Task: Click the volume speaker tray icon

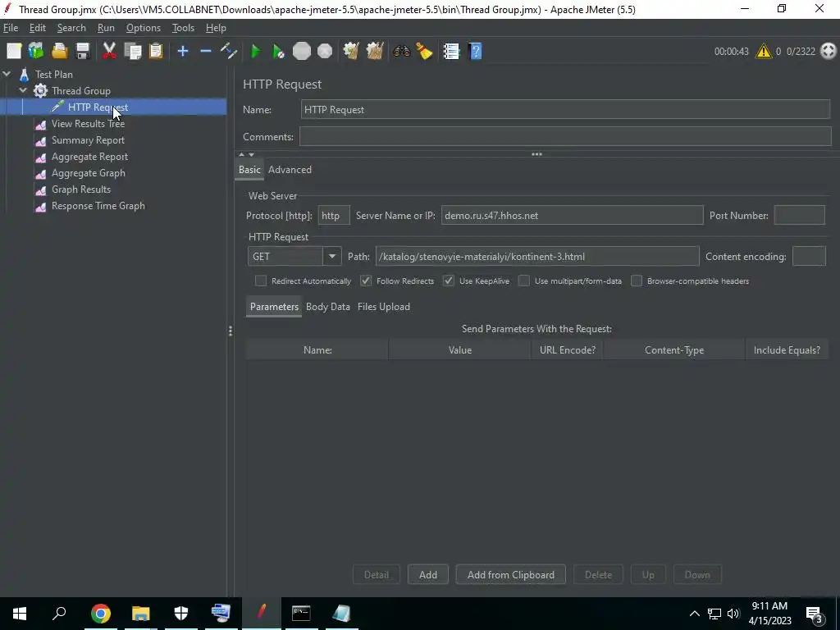Action: pos(733,614)
